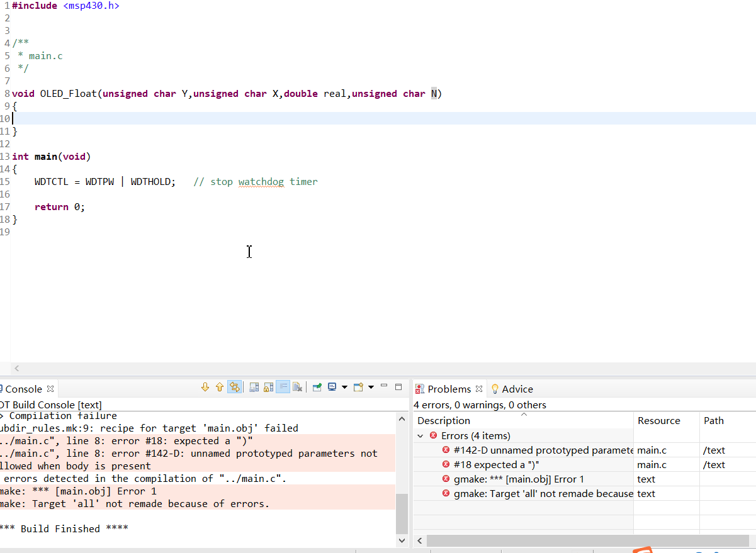756x553 pixels.
Task: Pin the Console view
Action: tap(317, 388)
